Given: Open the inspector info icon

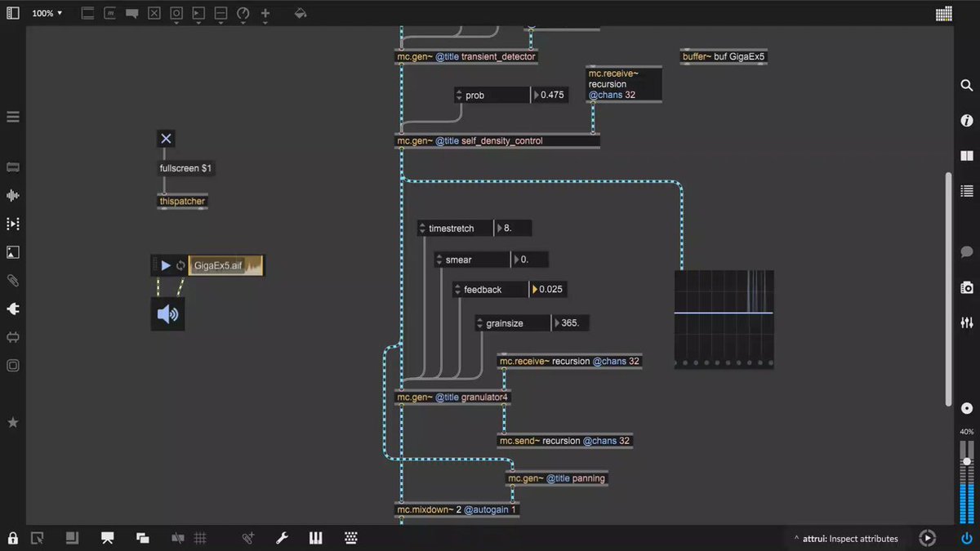Looking at the screenshot, I should click(x=967, y=121).
